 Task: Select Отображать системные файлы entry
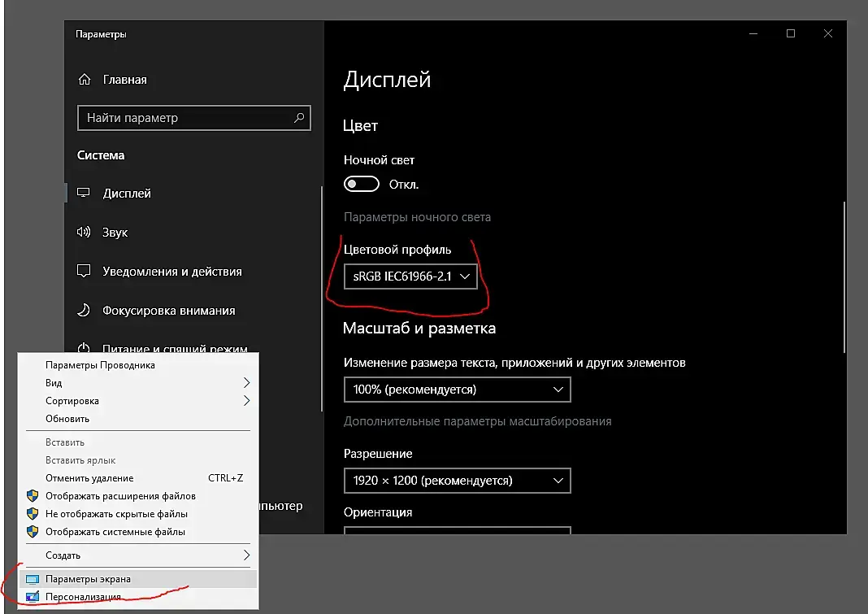pos(138,531)
